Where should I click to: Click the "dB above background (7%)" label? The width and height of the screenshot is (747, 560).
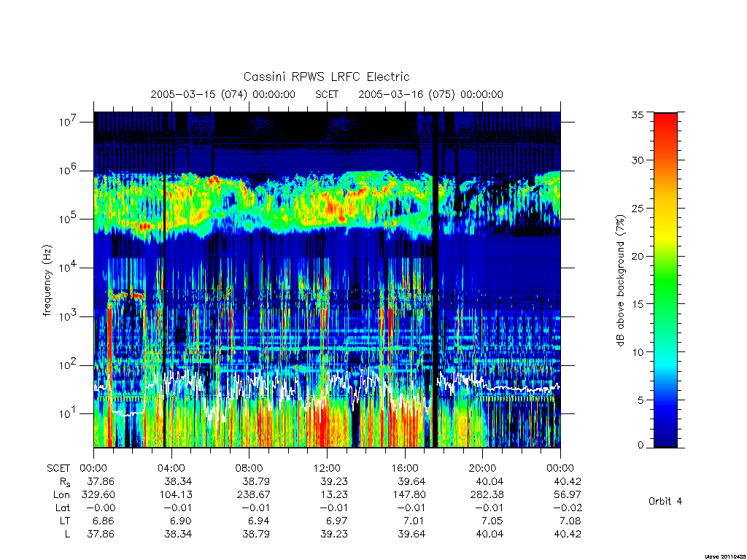pos(622,279)
